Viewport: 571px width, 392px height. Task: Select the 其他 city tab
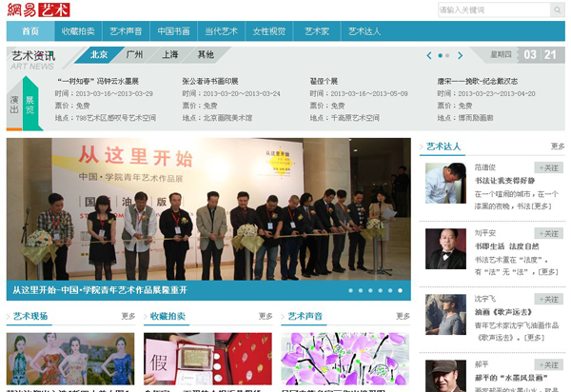tap(206, 54)
